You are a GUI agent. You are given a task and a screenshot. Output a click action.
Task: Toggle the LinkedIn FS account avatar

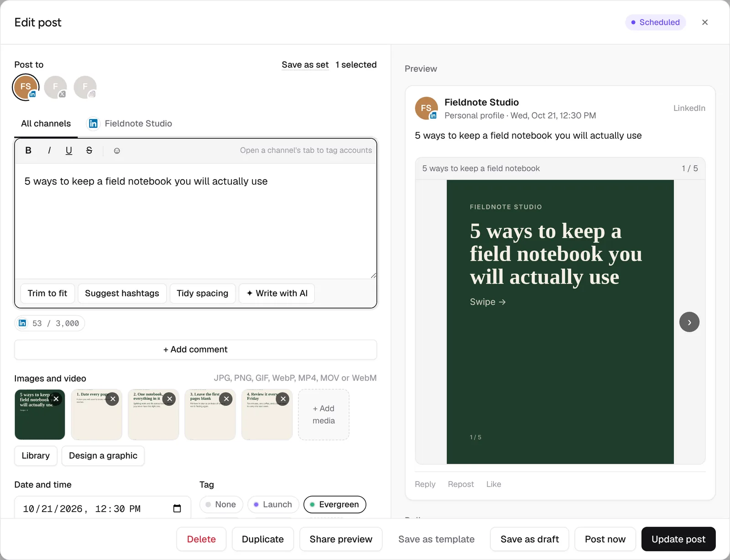[x=26, y=87]
